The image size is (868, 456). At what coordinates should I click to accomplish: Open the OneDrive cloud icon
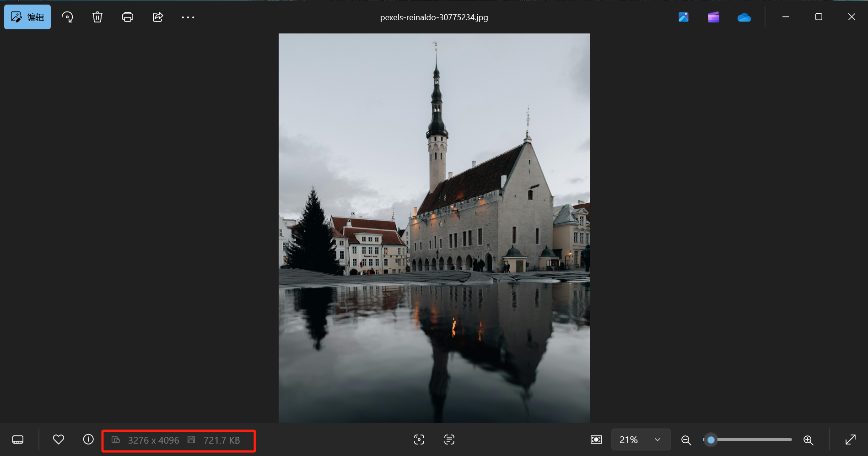coord(744,17)
